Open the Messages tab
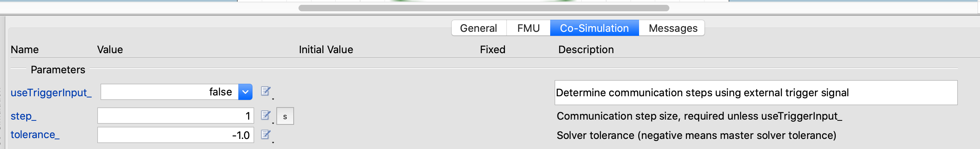The image size is (980, 149). [672, 28]
